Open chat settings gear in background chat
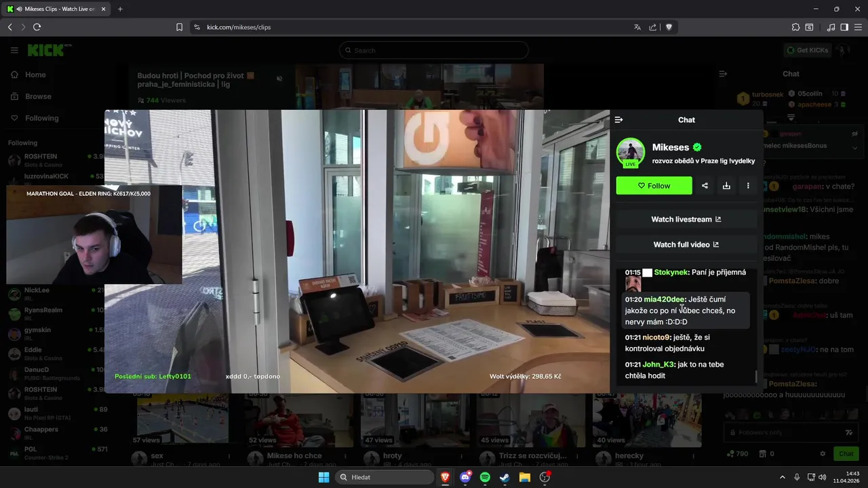868x488 pixels. pos(823,453)
